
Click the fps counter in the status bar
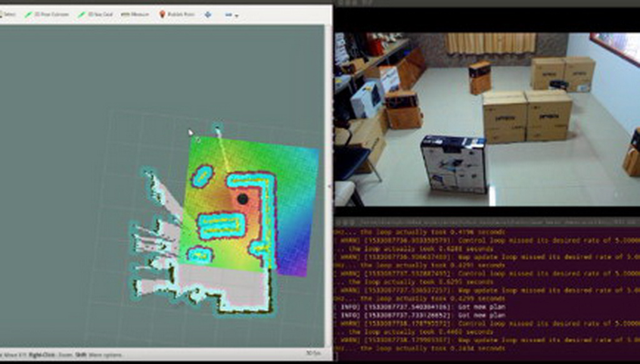(314, 353)
